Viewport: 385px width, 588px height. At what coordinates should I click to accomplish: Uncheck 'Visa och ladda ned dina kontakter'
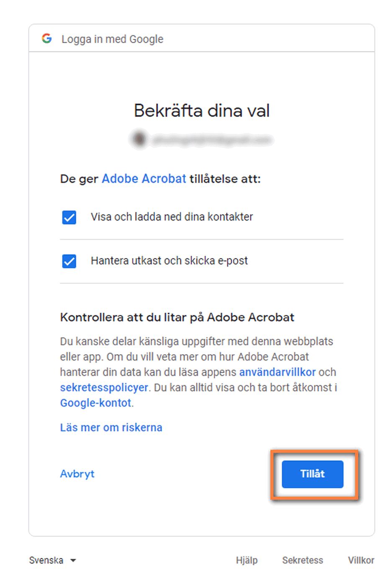pyautogui.click(x=69, y=217)
